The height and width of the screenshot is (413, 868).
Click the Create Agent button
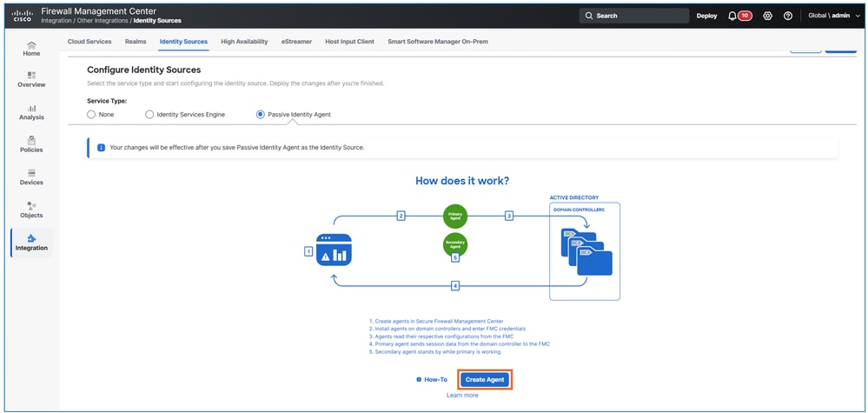(x=484, y=380)
